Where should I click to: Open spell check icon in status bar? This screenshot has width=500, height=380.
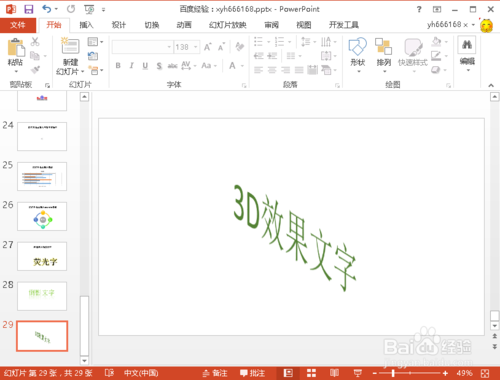point(109,373)
